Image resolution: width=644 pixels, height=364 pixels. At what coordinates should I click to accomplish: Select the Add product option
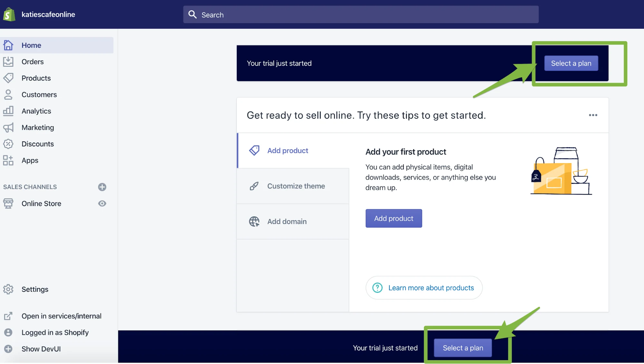coord(287,151)
